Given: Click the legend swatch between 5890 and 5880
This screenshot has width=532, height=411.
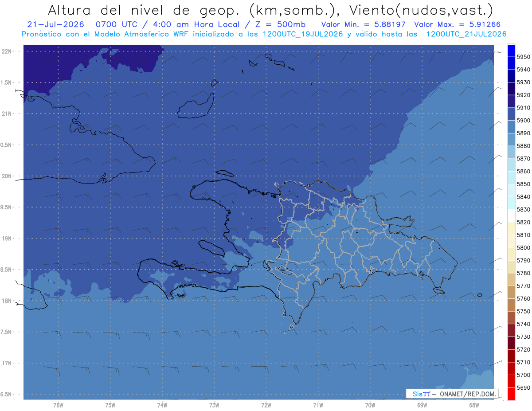Looking at the screenshot, I should pyautogui.click(x=511, y=139).
